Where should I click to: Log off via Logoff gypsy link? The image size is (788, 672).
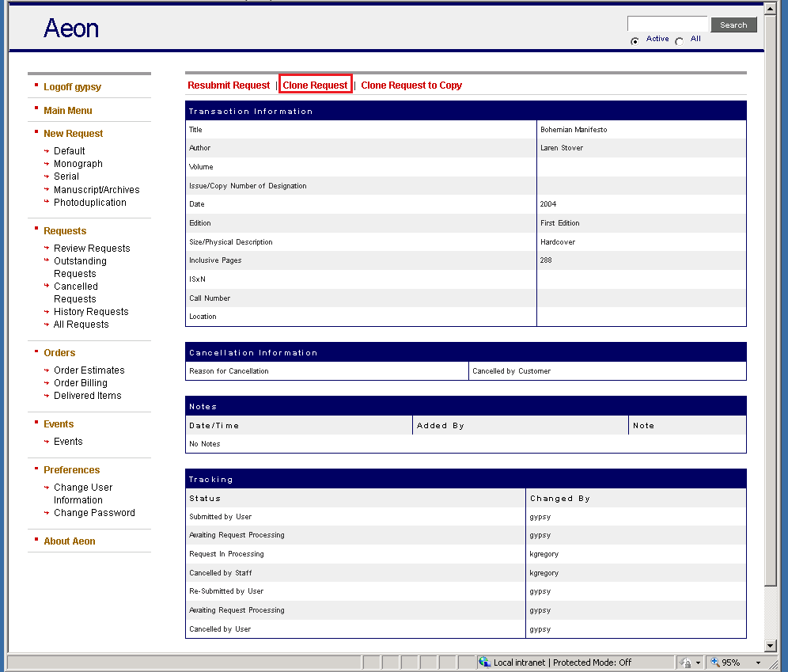coord(73,87)
